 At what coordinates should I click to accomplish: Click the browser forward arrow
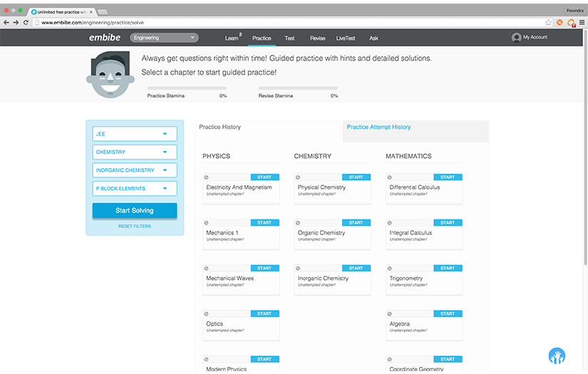[16, 23]
